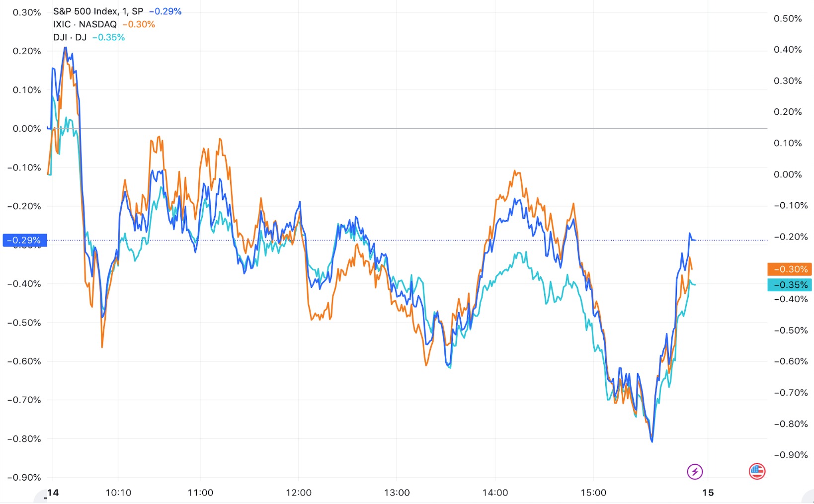Viewport: 814px width, 504px height.
Task: Click the 13:00 time axis label
Action: [x=397, y=493]
